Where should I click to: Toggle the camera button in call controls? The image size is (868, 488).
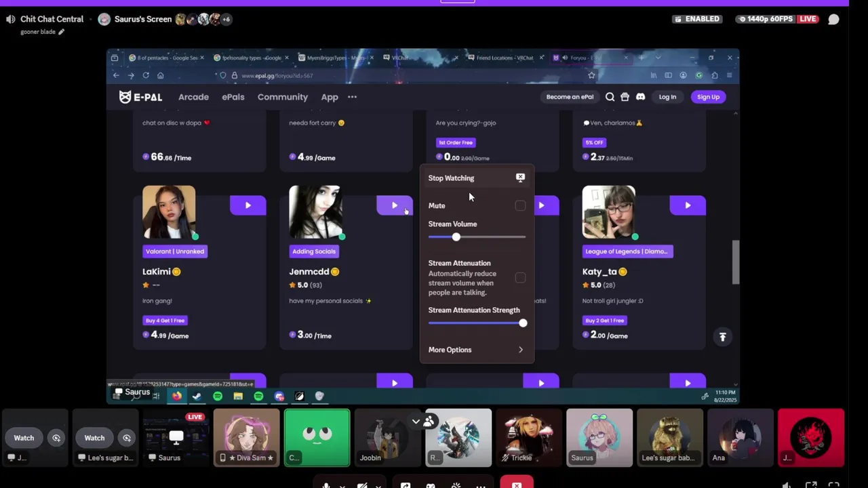click(x=363, y=485)
